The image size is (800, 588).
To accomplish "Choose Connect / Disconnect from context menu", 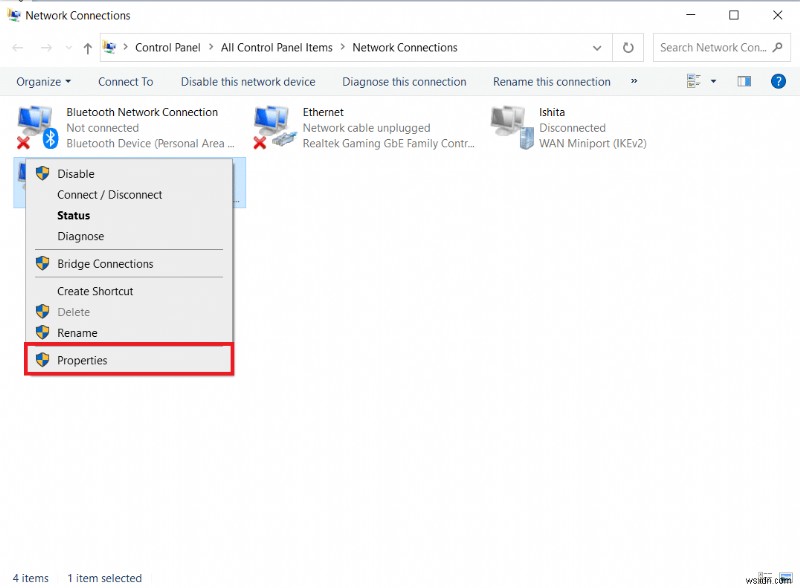I will click(129, 194).
